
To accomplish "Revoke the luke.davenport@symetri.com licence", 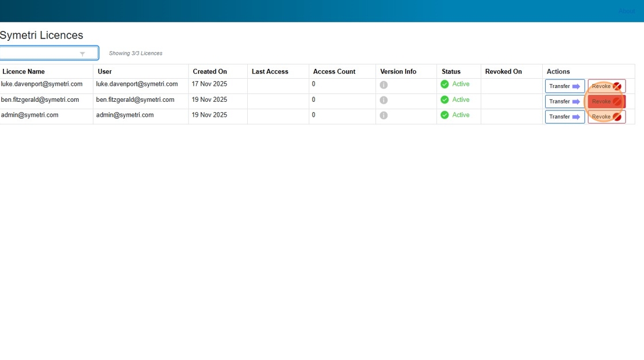I will click(x=606, y=86).
